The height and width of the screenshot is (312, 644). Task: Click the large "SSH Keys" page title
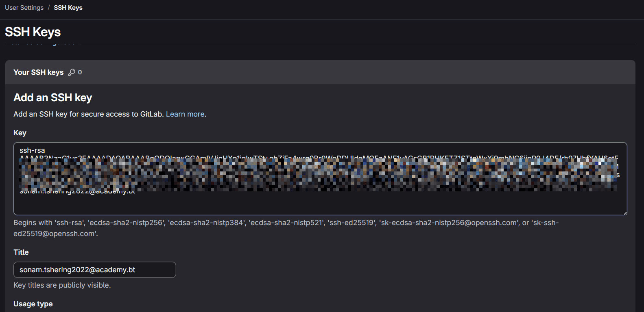(x=33, y=32)
